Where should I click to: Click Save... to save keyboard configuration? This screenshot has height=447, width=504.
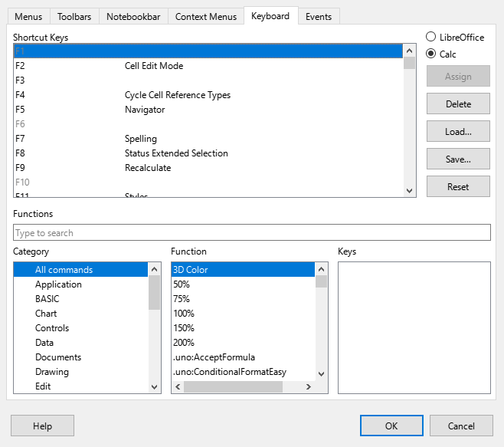click(458, 159)
